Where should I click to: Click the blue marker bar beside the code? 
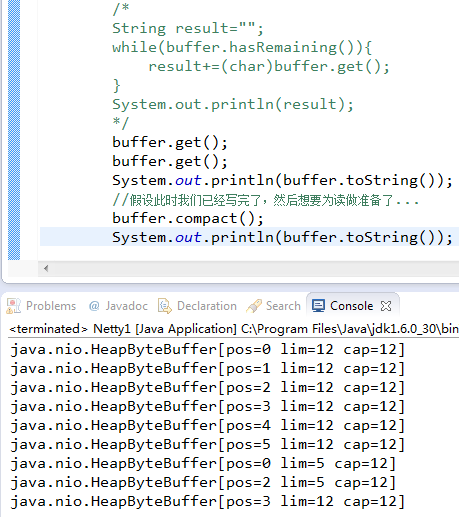pyautogui.click(x=14, y=130)
